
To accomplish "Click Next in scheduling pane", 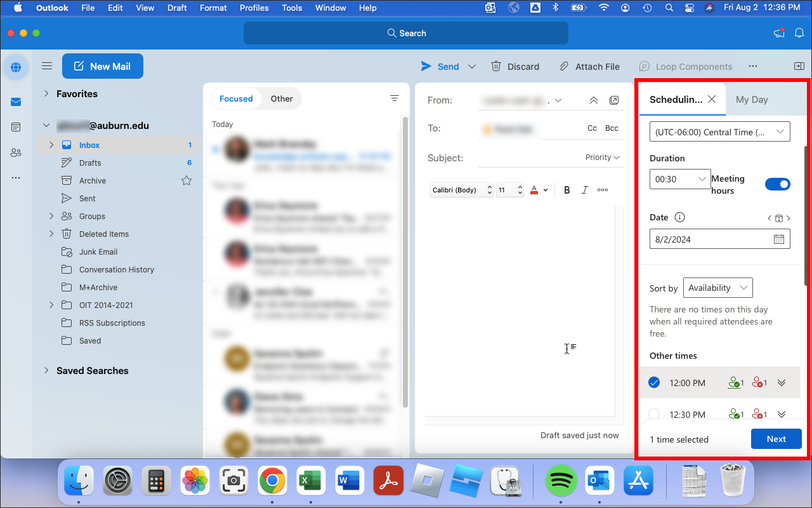I will (x=776, y=439).
